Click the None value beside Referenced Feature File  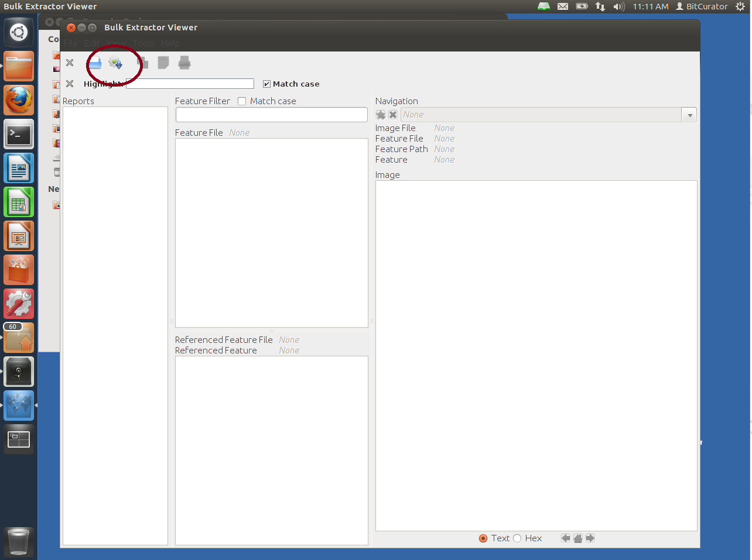(289, 340)
